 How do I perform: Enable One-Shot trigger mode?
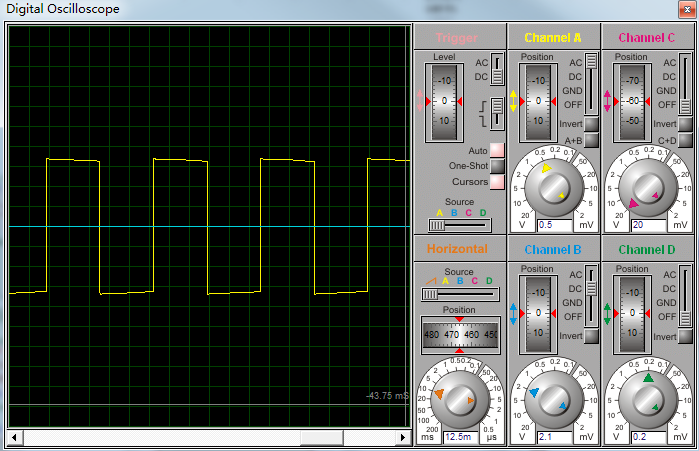[x=497, y=166]
